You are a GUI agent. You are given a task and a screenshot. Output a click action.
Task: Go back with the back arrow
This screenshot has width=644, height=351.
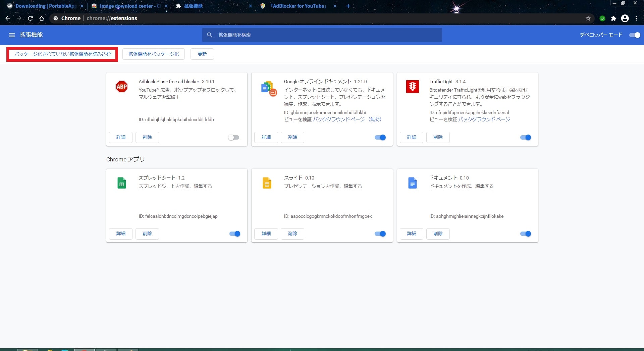(8, 18)
